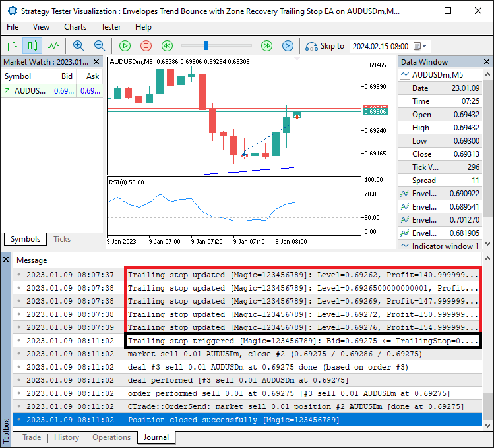Switch to line chart mode
The height and width of the screenshot is (448, 494).
(x=53, y=46)
